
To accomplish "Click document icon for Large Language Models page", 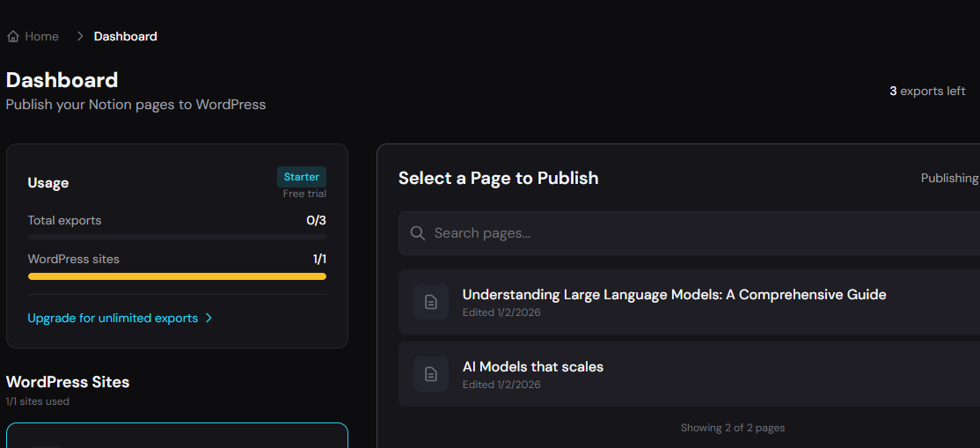I will click(431, 302).
